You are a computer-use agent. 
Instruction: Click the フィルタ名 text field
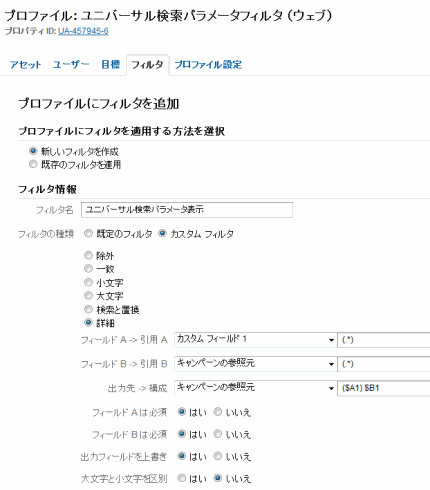point(187,210)
